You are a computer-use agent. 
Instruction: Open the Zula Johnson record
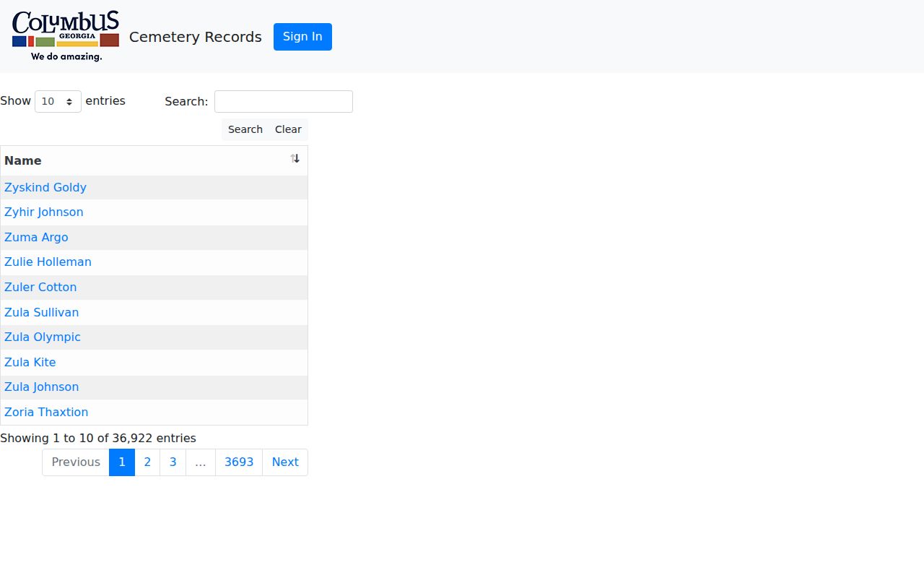[x=42, y=387]
